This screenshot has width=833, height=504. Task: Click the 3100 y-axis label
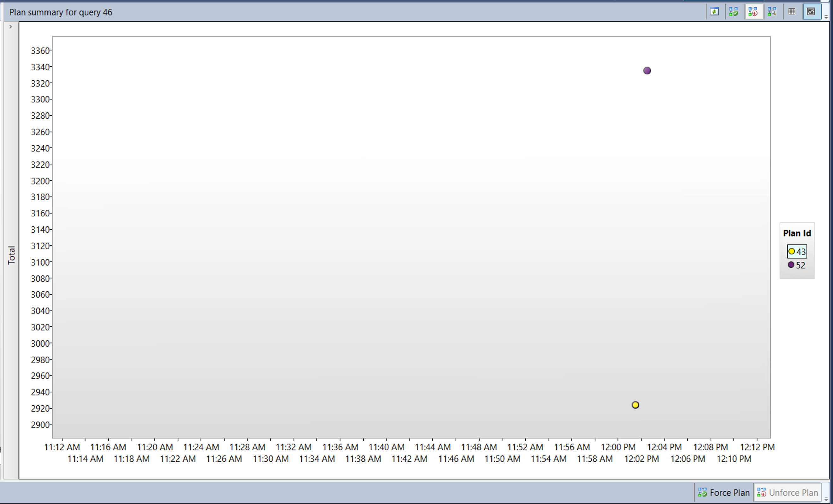(40, 262)
